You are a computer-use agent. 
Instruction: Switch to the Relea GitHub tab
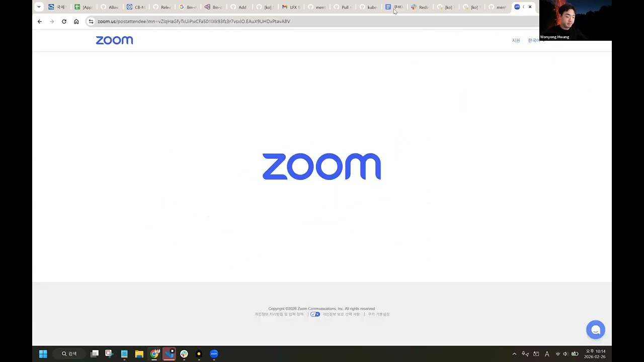click(162, 7)
